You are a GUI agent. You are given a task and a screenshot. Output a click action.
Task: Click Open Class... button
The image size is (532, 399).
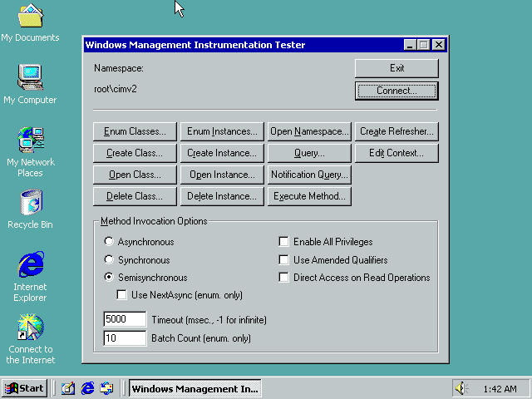[x=135, y=175]
